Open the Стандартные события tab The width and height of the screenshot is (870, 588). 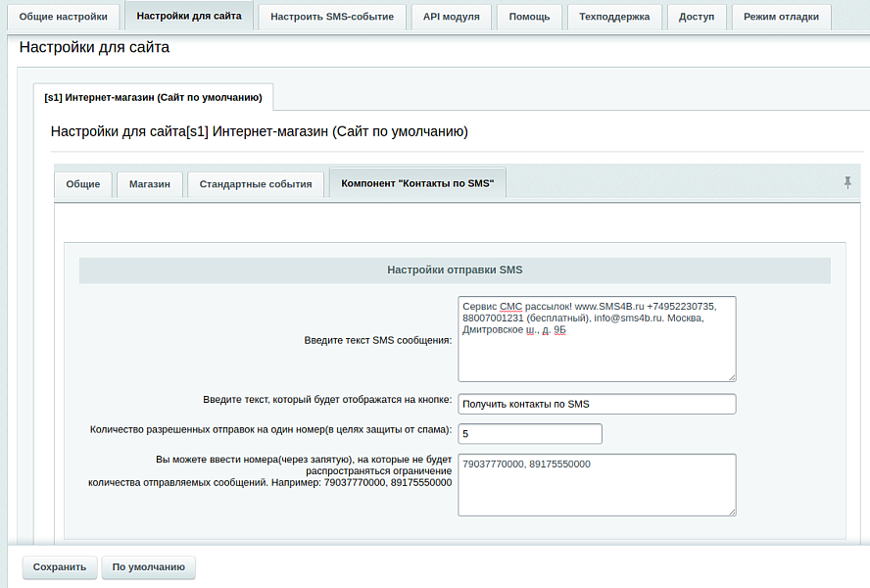coord(256,184)
